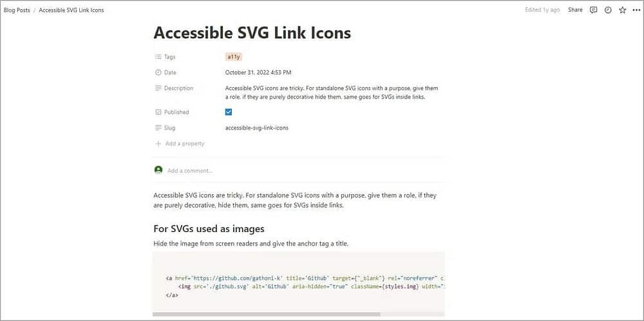Click the Date property clock icon
The width and height of the screenshot is (644, 321).
158,72
